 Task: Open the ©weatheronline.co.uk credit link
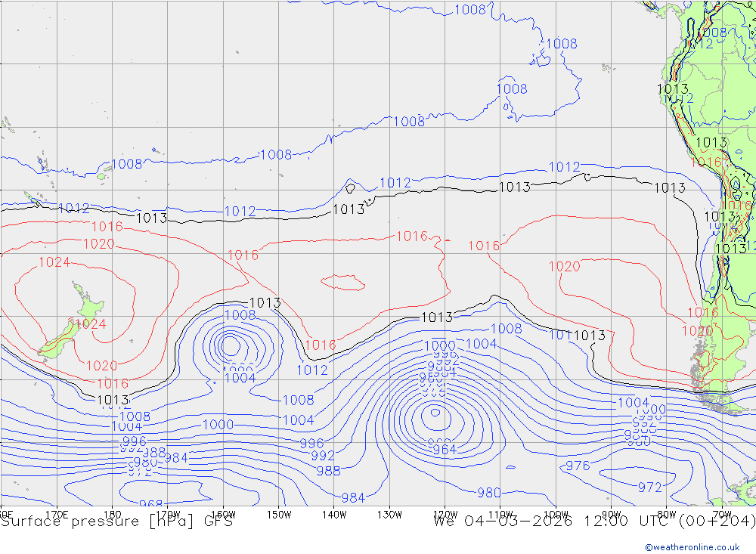click(x=692, y=547)
